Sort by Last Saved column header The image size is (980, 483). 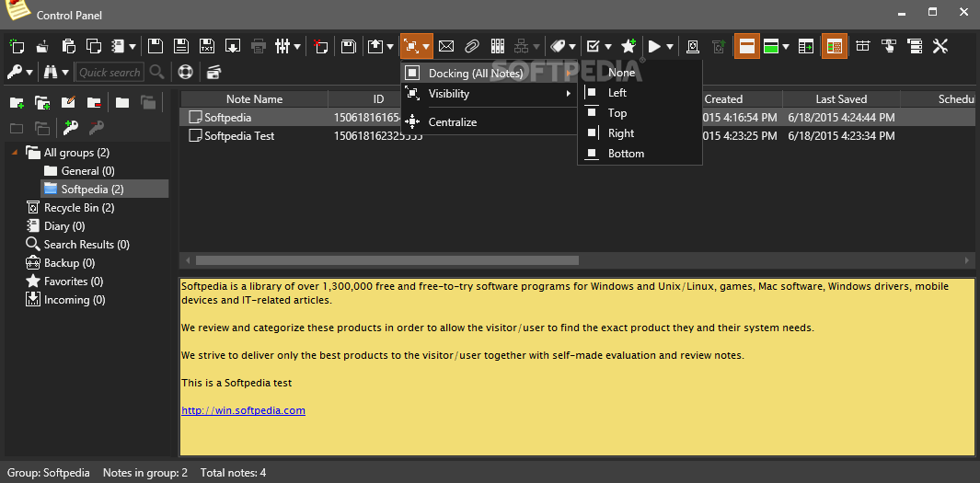point(841,98)
